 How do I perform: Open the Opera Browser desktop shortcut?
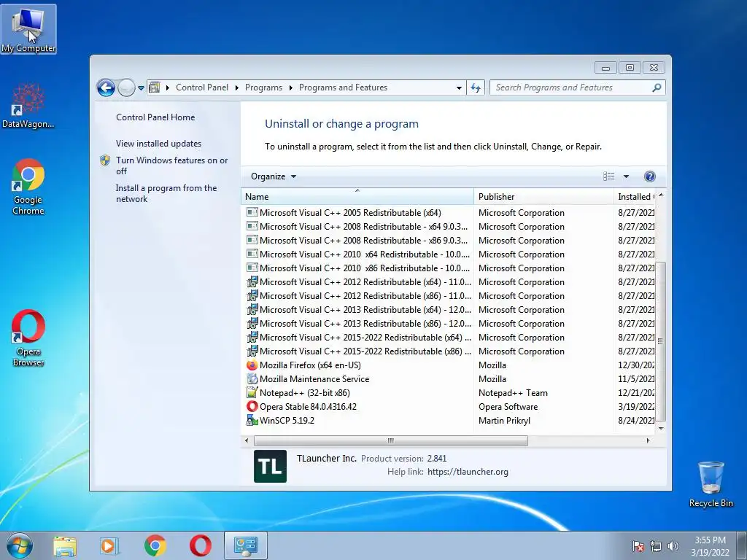pyautogui.click(x=28, y=338)
